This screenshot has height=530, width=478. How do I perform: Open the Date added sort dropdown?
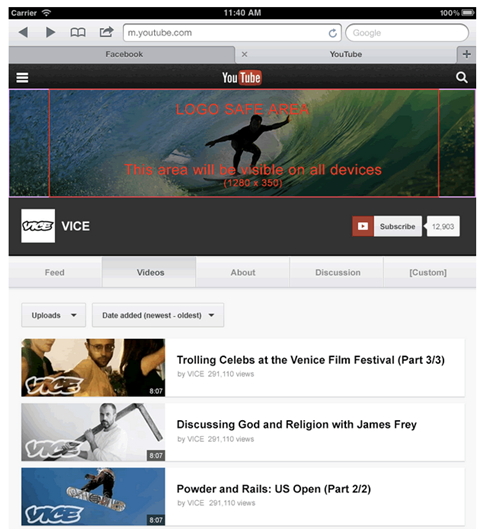click(x=158, y=315)
